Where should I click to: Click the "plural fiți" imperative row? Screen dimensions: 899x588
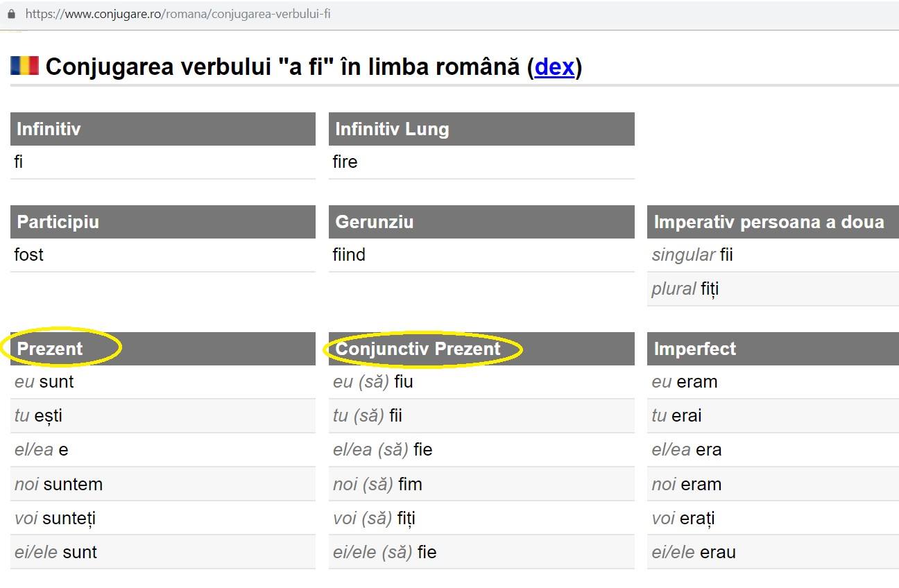point(773,288)
